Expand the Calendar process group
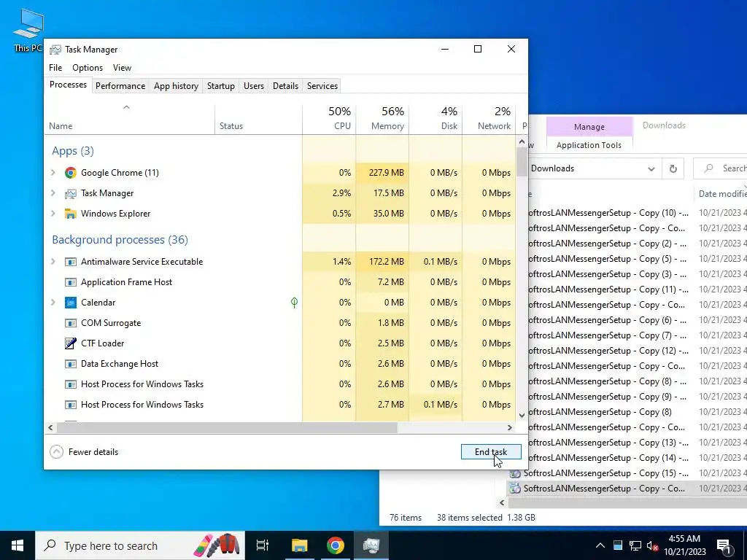The image size is (747, 560). [53, 303]
